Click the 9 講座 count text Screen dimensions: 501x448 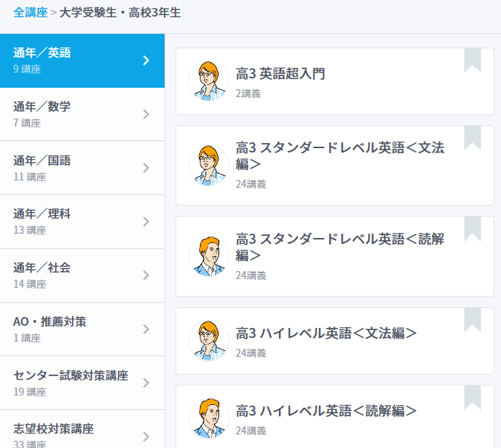click(x=27, y=69)
